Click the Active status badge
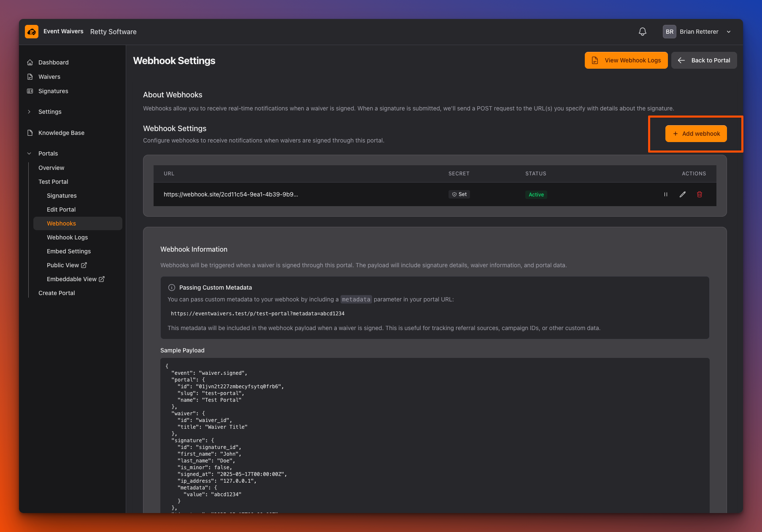762x532 pixels. coord(536,194)
